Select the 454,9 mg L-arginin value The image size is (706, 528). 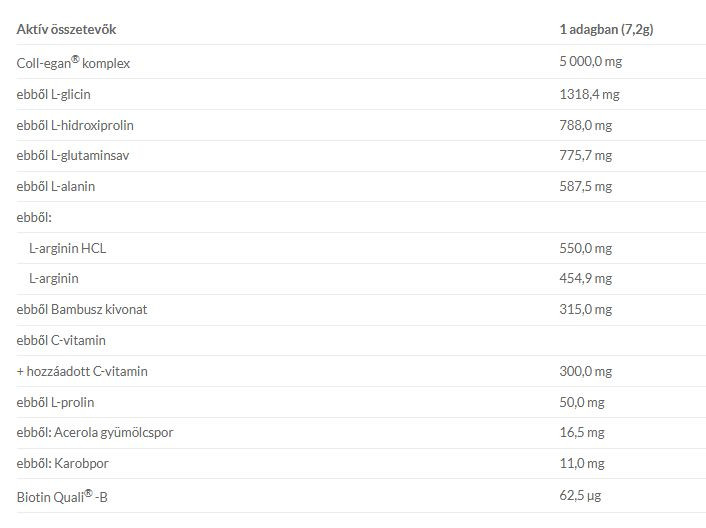click(x=585, y=279)
